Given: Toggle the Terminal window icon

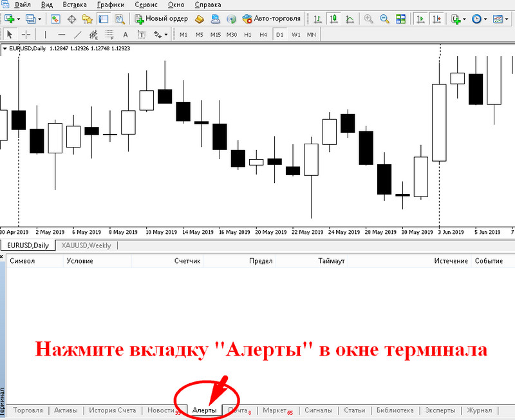Looking at the screenshot, I should tap(104, 19).
